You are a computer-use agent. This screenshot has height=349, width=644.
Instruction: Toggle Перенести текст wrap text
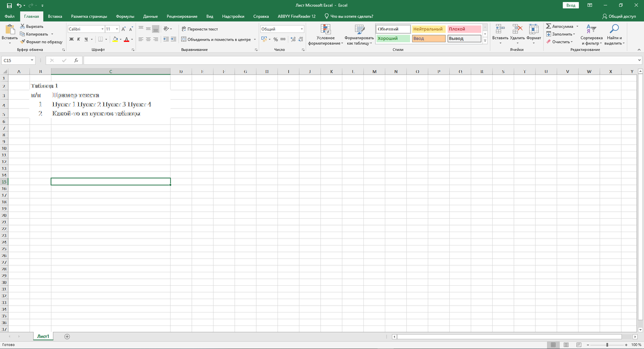pos(199,29)
